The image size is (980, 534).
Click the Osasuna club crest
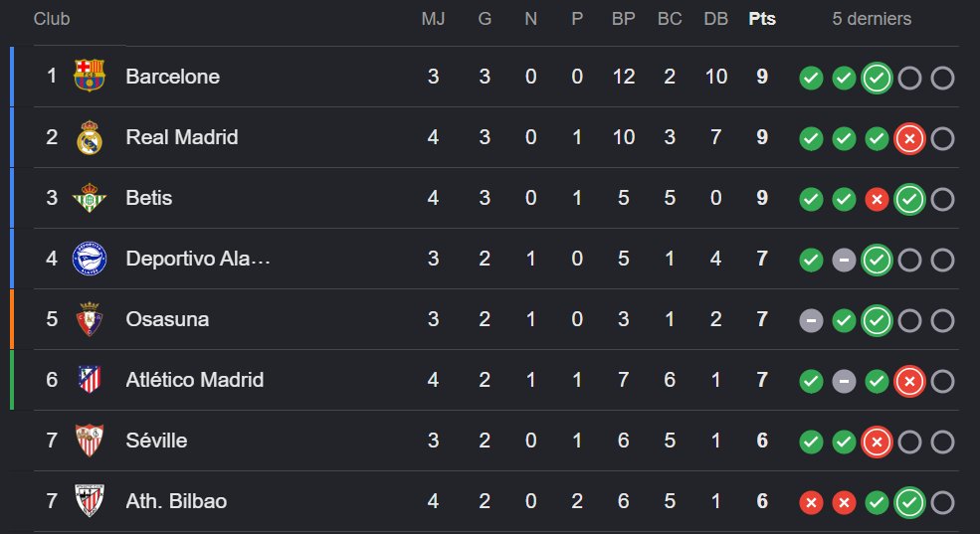(90, 319)
